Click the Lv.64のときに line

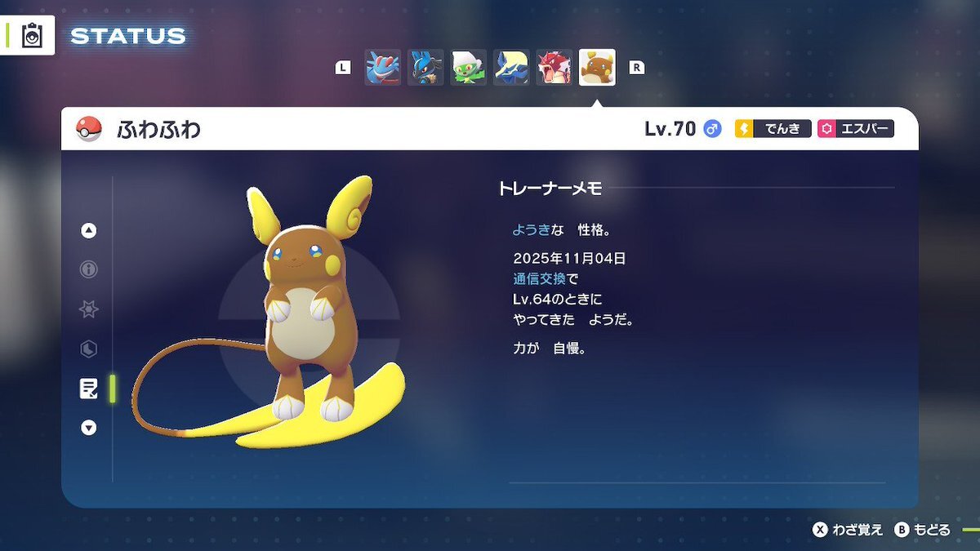pos(558,300)
